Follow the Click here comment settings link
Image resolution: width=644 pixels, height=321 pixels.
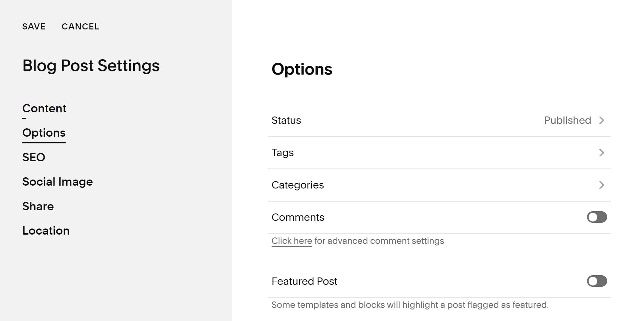click(292, 241)
